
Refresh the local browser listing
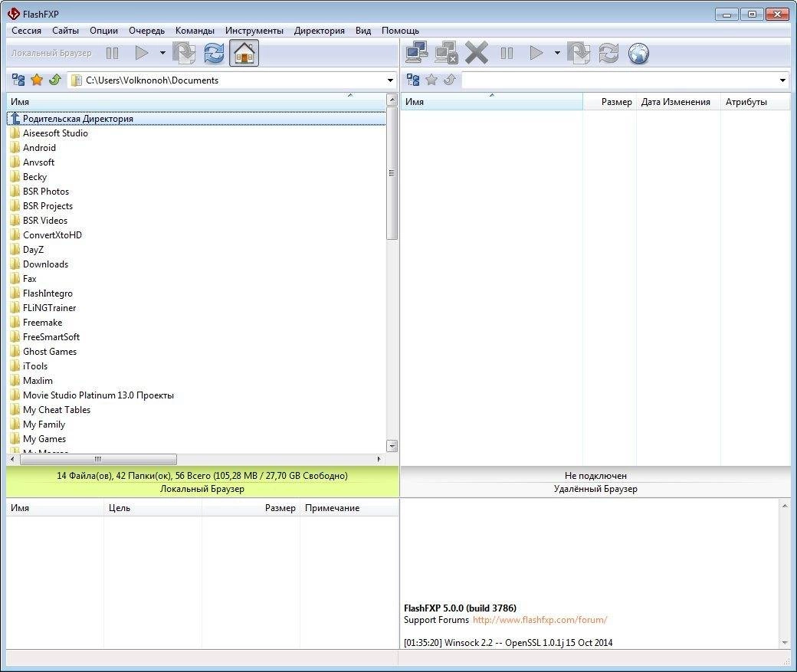[214, 53]
